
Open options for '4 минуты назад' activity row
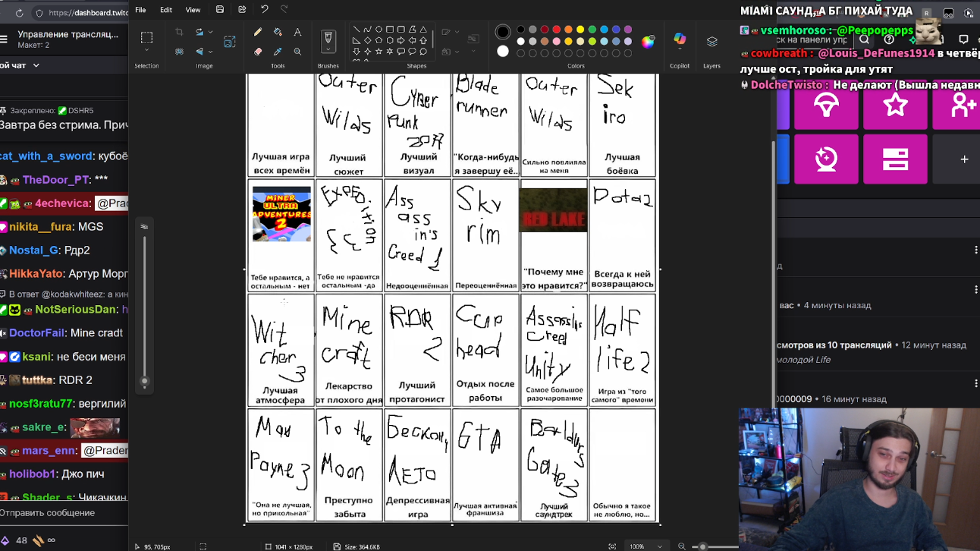tap(976, 288)
